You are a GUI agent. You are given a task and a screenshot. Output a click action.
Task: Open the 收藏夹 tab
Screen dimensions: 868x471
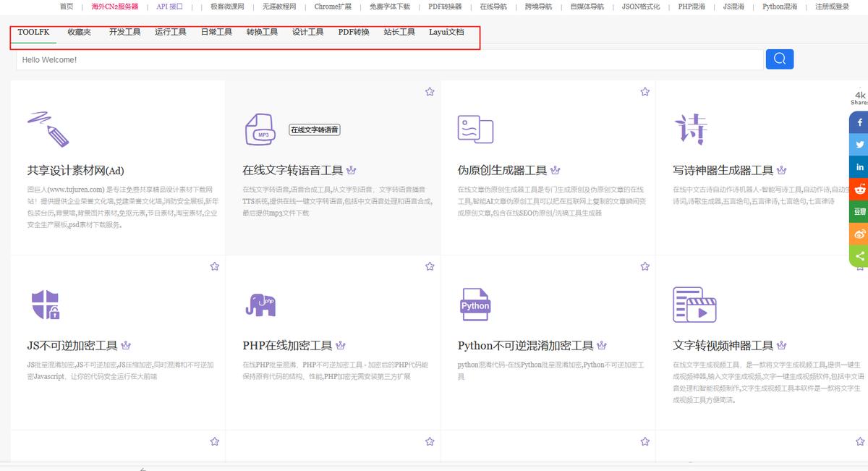tap(80, 32)
